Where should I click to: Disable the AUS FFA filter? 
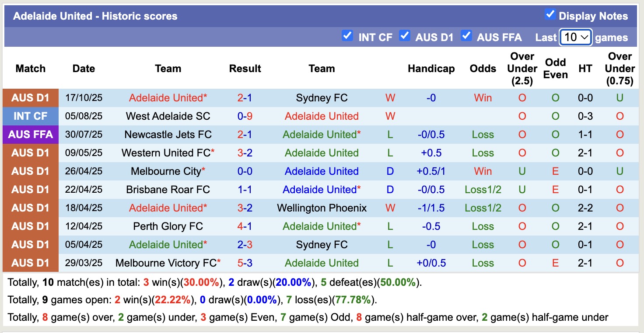coord(466,35)
